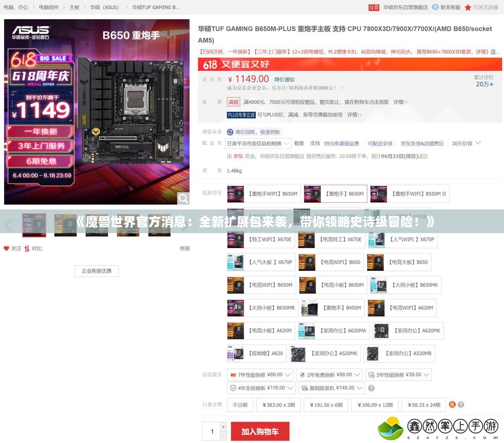Select the 【大师小板】B650MR option
The width and height of the screenshot is (504, 443).
(263, 308)
